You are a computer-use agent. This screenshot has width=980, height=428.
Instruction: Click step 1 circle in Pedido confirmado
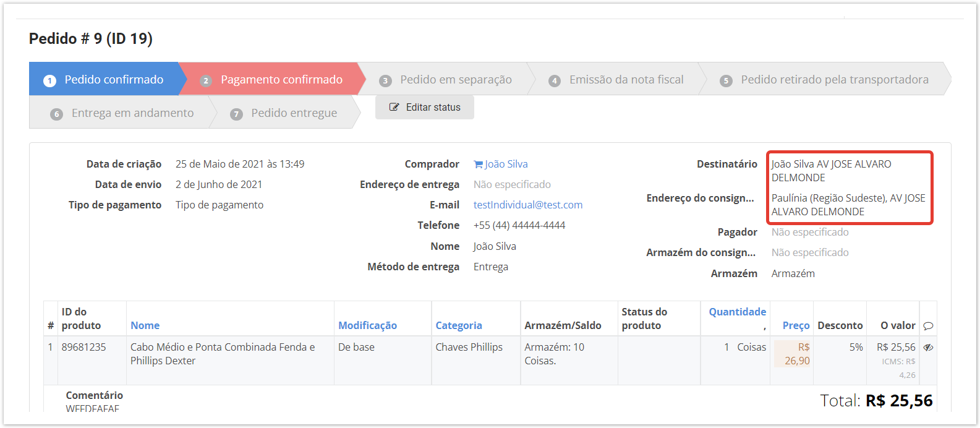pos(50,80)
